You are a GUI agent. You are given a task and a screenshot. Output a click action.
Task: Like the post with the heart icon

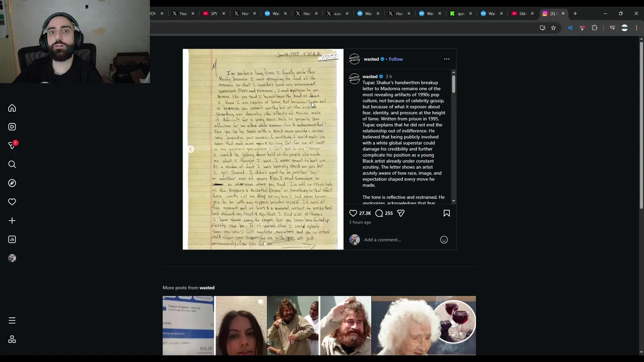(x=353, y=213)
